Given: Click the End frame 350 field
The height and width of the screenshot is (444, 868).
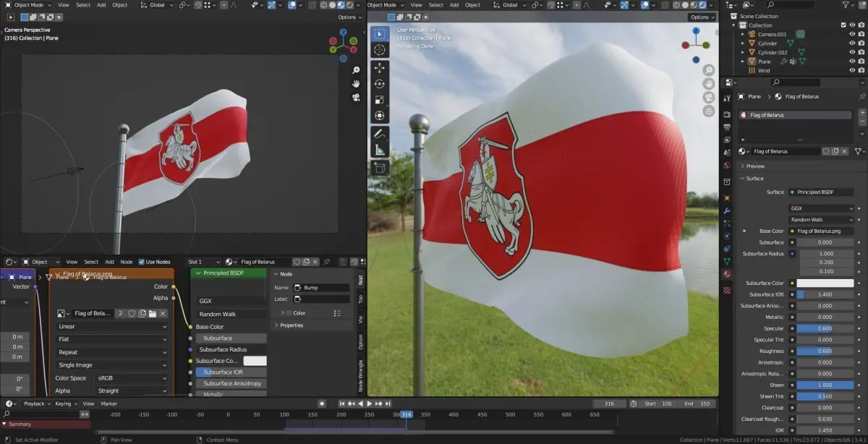Looking at the screenshot, I should coord(697,404).
